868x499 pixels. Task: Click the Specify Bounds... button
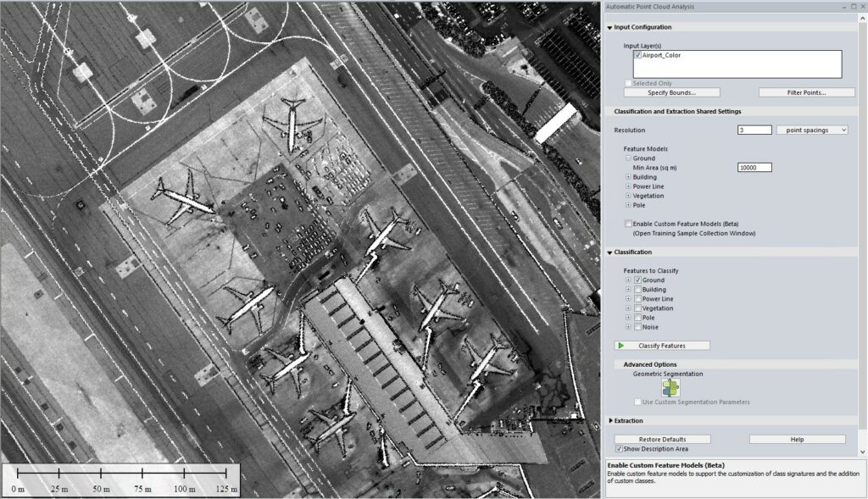[672, 93]
